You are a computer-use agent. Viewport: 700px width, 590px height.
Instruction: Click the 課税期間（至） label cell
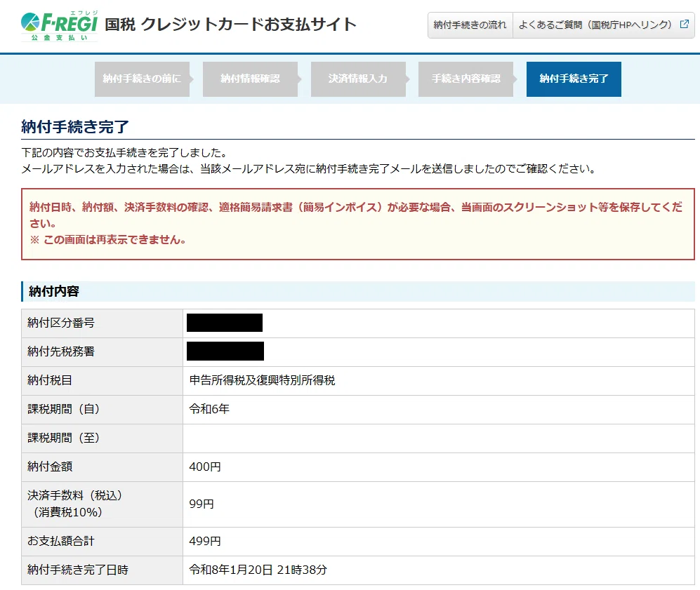pyautogui.click(x=103, y=438)
